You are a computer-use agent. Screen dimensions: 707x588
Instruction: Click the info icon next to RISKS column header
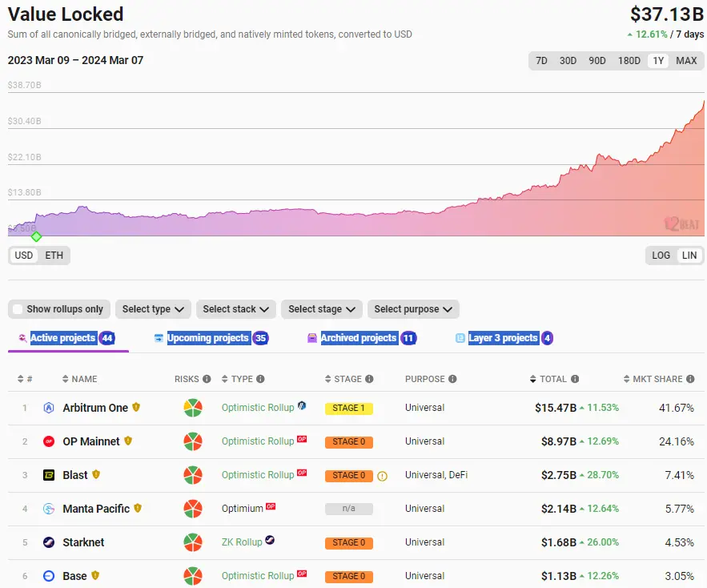tap(208, 379)
